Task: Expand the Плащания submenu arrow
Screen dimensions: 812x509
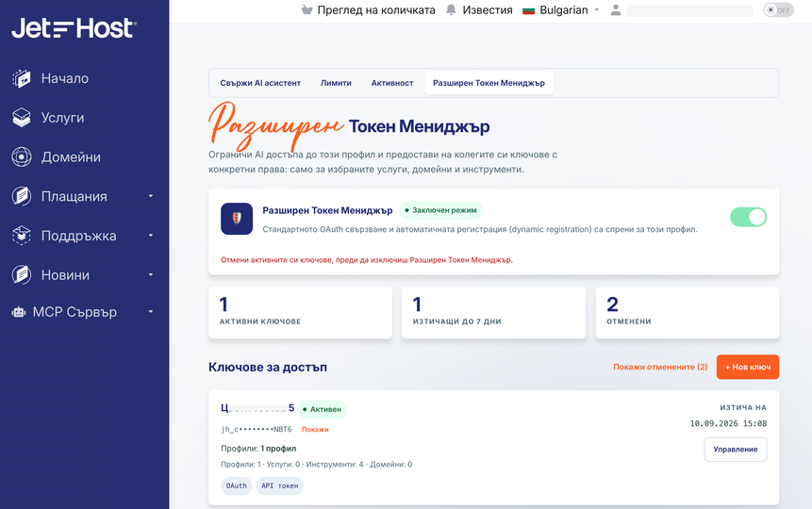Action: tap(151, 196)
